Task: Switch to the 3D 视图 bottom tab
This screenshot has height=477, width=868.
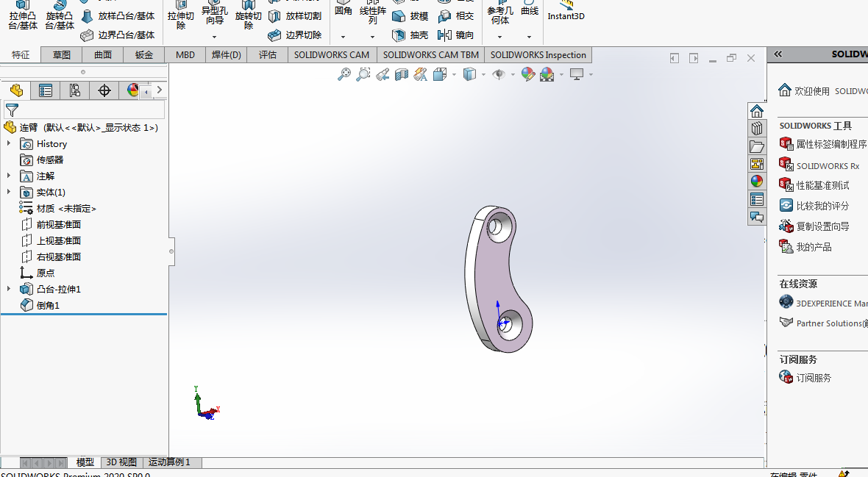Action: [121, 462]
